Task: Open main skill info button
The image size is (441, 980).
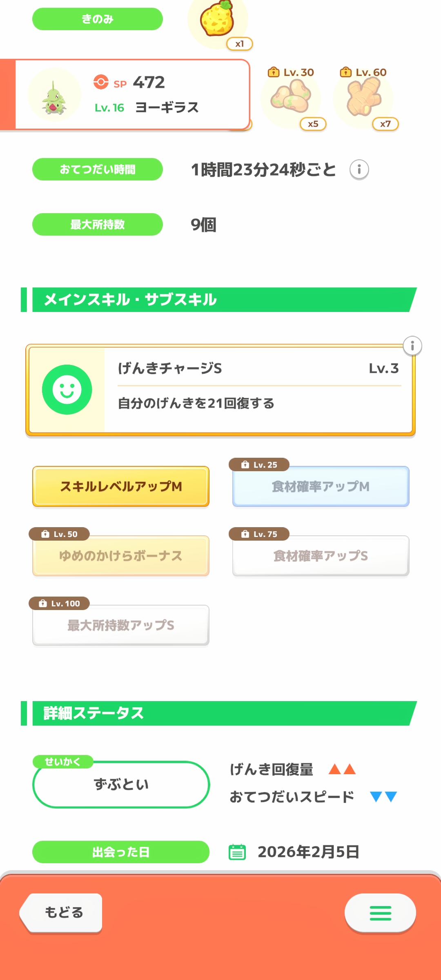Action: (412, 346)
